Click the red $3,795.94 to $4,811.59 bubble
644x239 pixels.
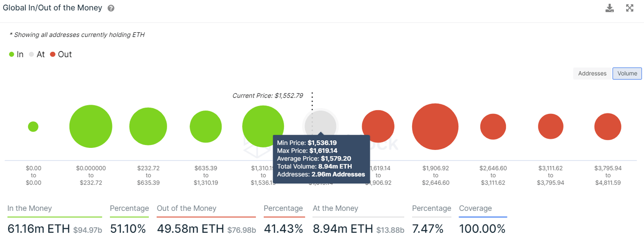(608, 126)
